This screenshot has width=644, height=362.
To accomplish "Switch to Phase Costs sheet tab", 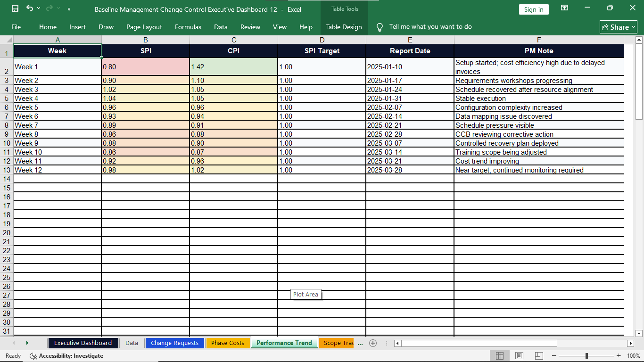I will [228, 343].
